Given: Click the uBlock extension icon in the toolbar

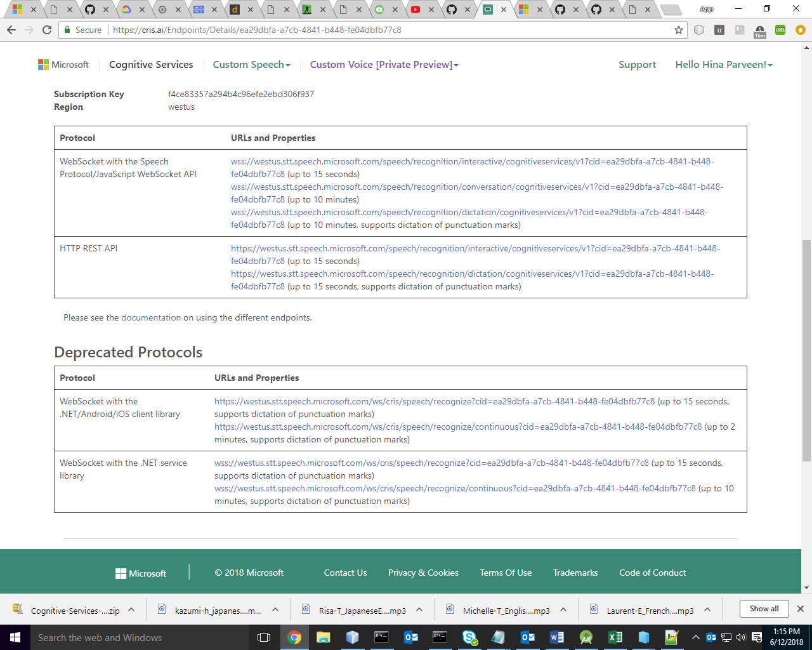Looking at the screenshot, I should pos(719,29).
